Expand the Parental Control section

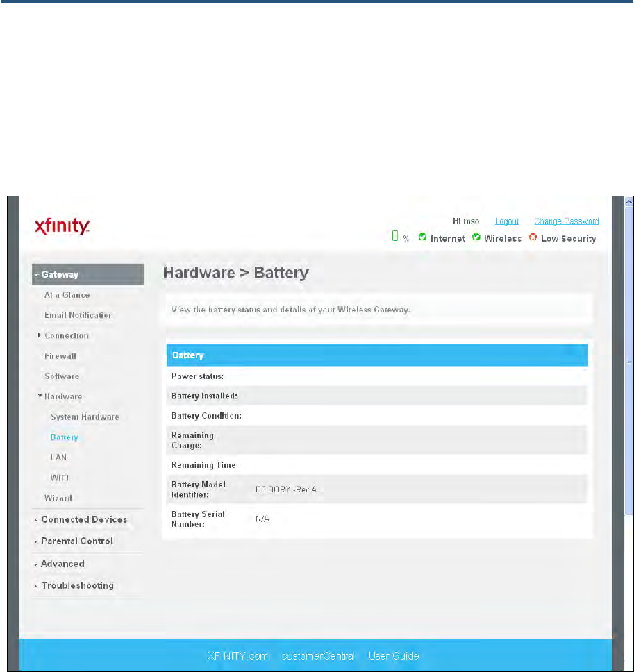pos(77,541)
